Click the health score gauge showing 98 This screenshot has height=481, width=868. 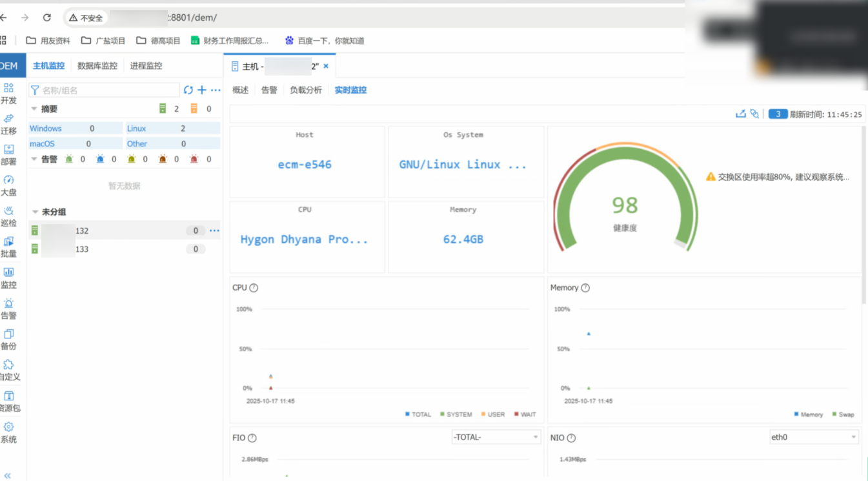pos(625,198)
